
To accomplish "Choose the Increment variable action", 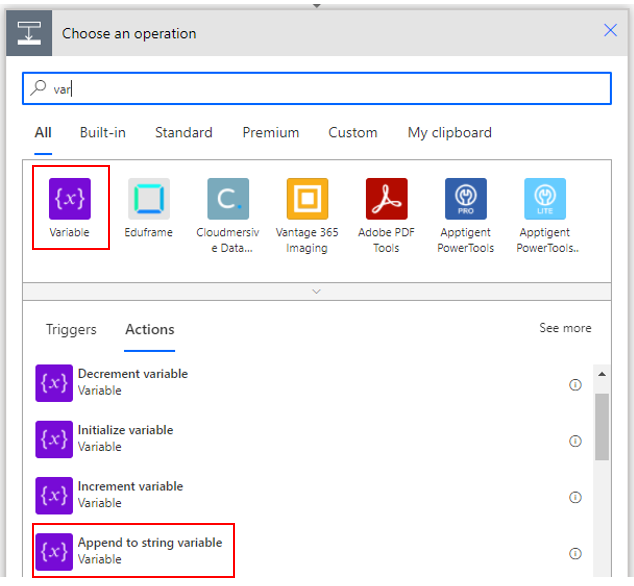I will [309, 495].
